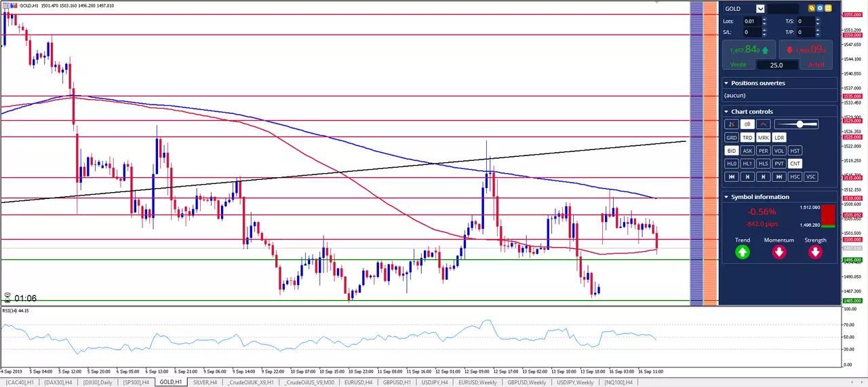Adjust the chart zoom slider in Chart controls
The width and height of the screenshot is (868, 387).
point(796,124)
